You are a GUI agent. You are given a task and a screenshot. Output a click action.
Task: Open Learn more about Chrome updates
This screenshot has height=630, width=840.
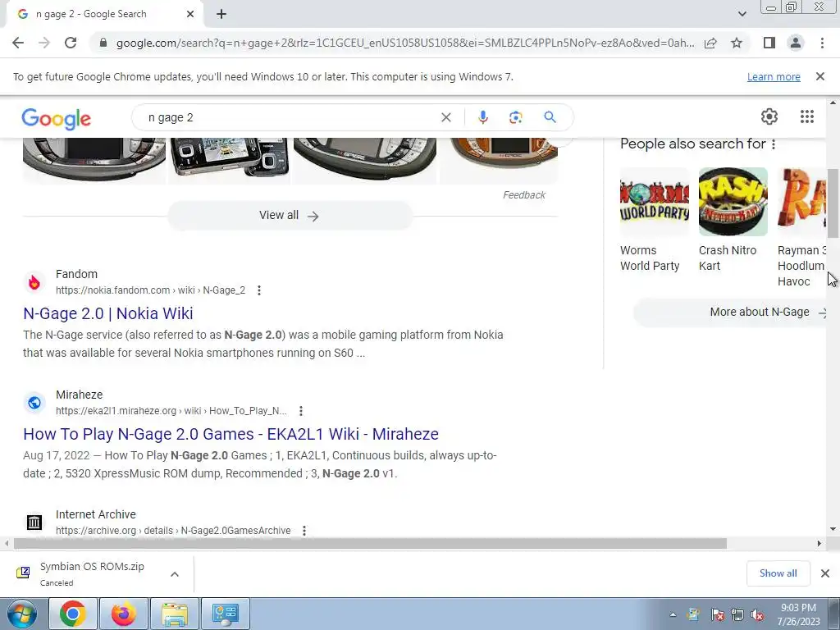774,76
